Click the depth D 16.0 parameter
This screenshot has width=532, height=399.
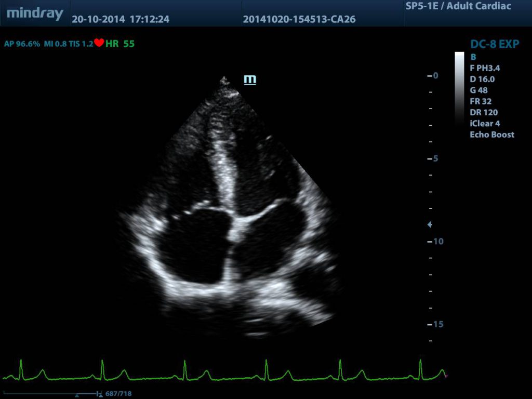[x=482, y=79]
